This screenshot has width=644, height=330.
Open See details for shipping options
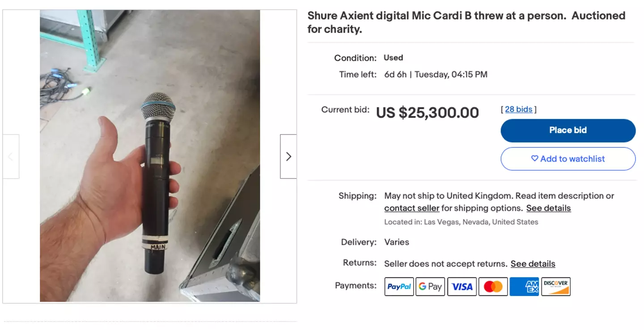point(548,208)
